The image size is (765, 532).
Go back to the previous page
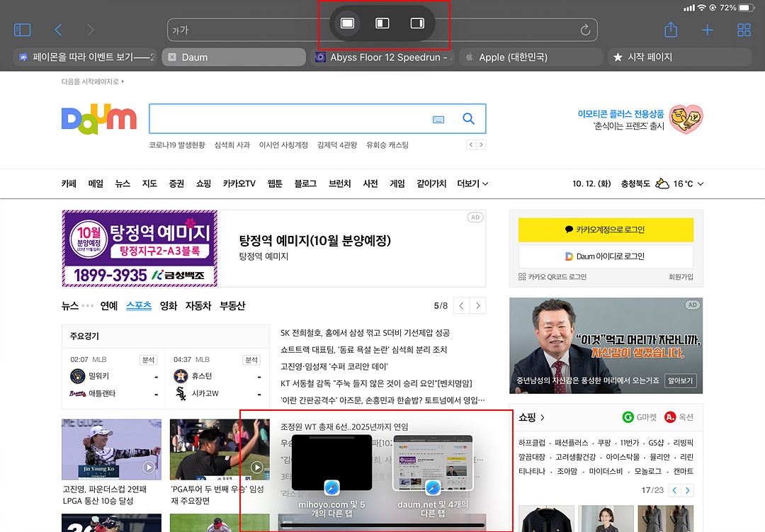click(x=58, y=30)
